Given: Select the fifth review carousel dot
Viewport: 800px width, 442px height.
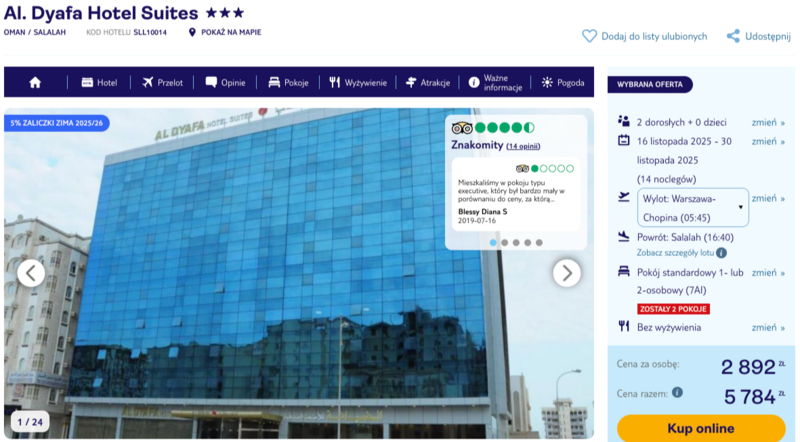Looking at the screenshot, I should point(539,242).
